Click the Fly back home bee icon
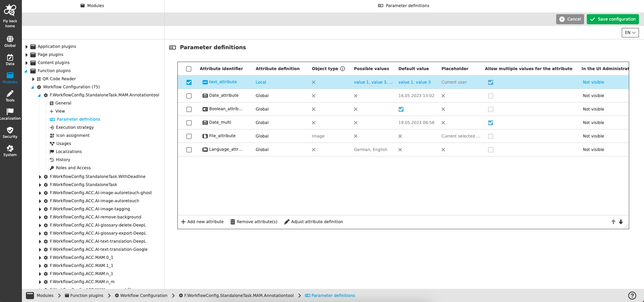 (10, 10)
